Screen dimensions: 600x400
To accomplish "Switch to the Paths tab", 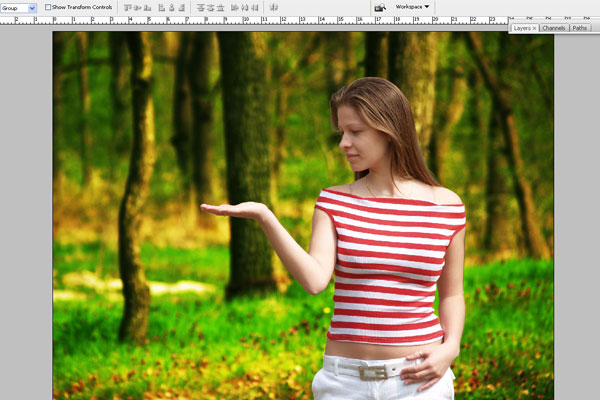I will [580, 28].
